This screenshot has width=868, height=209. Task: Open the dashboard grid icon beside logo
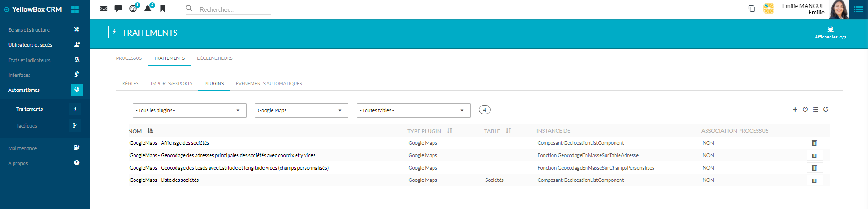coord(75,9)
